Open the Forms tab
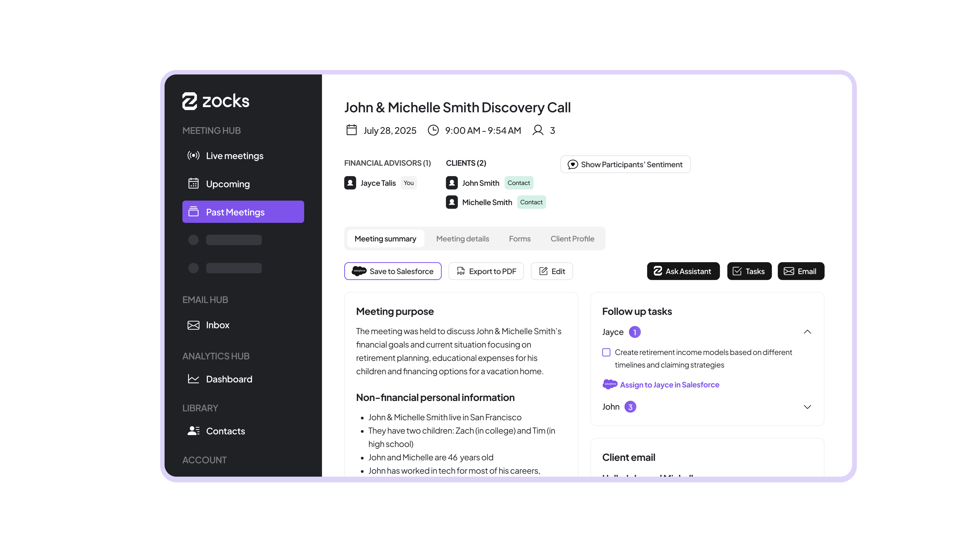This screenshot has height=537, width=980. tap(520, 238)
